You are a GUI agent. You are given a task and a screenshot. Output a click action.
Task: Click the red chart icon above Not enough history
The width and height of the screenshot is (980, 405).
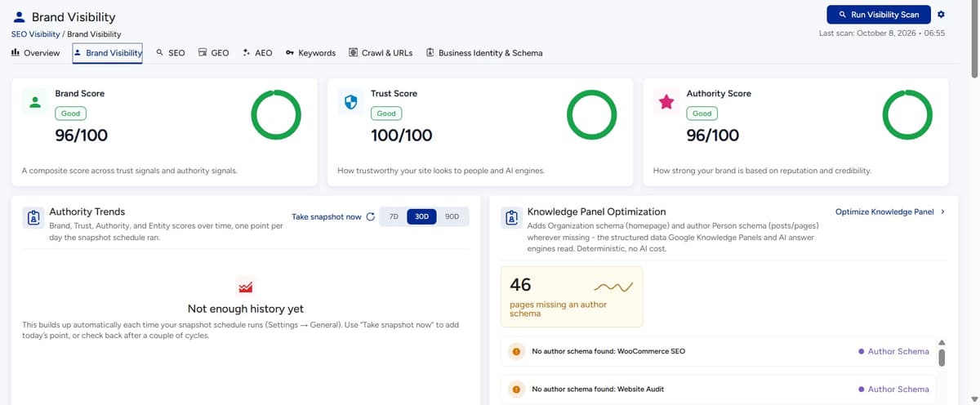tap(245, 286)
